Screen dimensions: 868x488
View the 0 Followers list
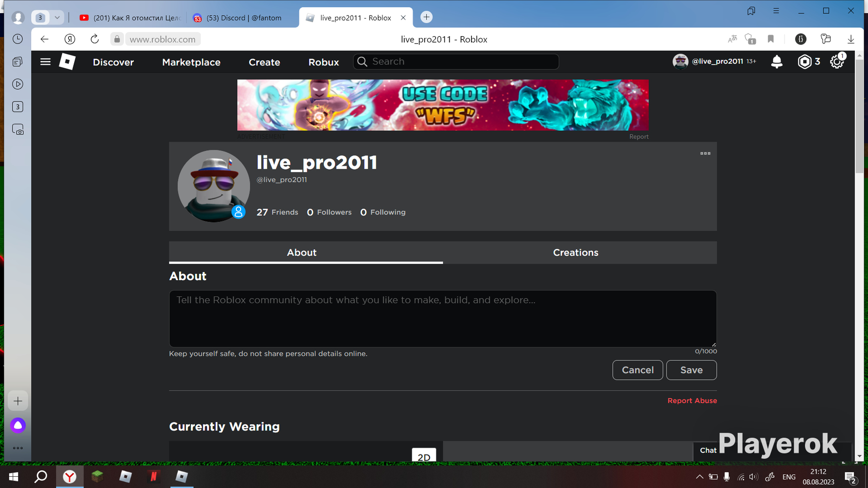(x=329, y=212)
